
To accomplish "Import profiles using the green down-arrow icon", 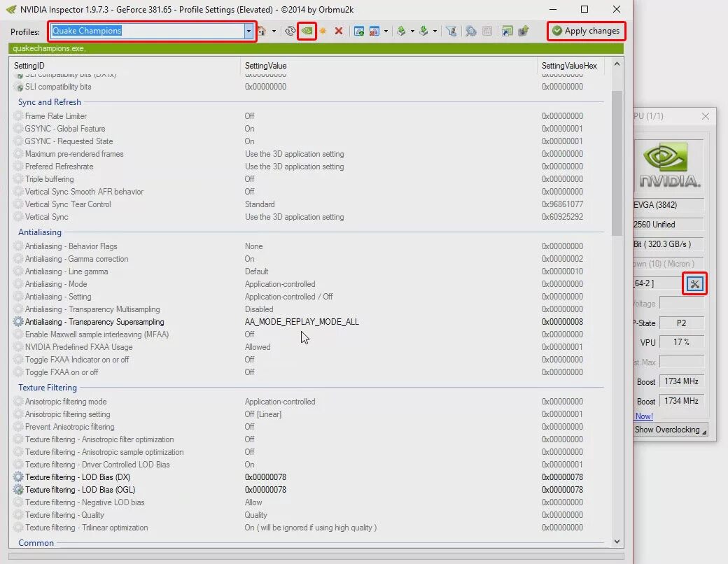I will click(x=423, y=31).
